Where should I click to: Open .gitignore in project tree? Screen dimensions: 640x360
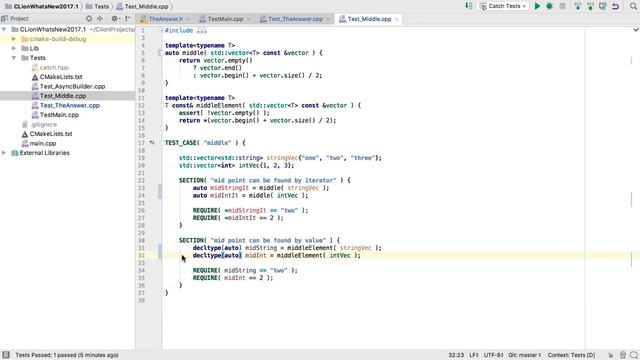pos(43,124)
